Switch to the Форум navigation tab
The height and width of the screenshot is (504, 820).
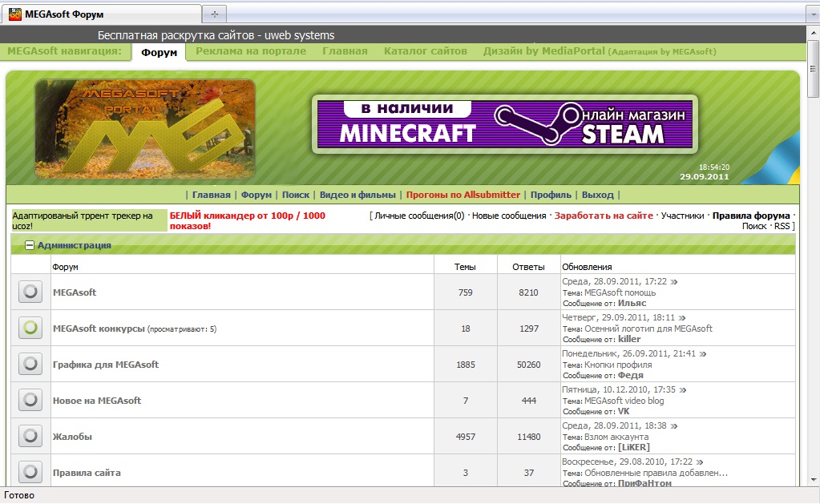[159, 52]
